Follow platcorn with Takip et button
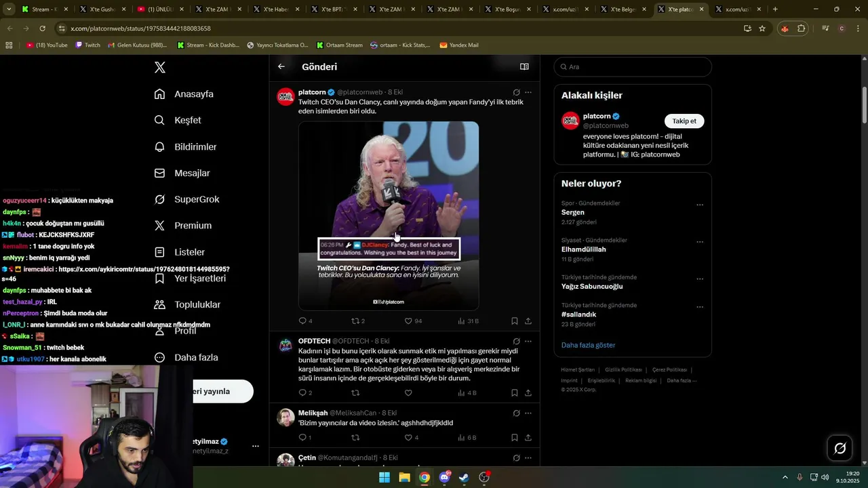 (x=684, y=121)
